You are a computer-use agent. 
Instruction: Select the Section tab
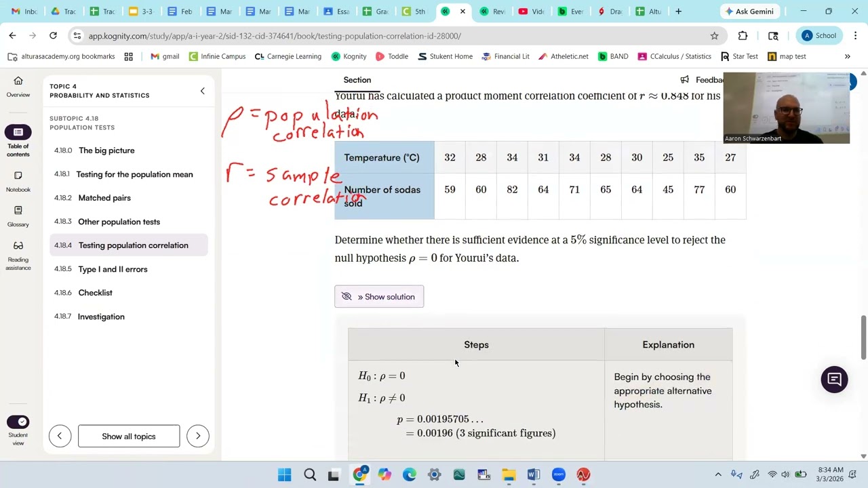point(357,80)
